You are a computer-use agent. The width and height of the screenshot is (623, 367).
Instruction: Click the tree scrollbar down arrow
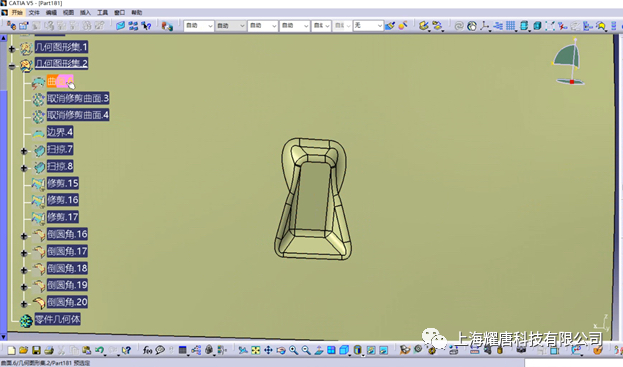(4, 337)
